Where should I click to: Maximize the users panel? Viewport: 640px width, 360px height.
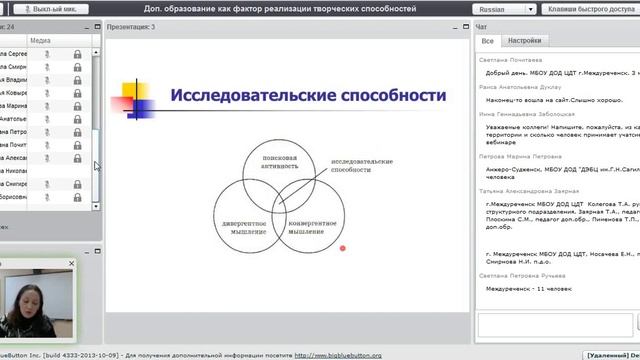(97, 27)
